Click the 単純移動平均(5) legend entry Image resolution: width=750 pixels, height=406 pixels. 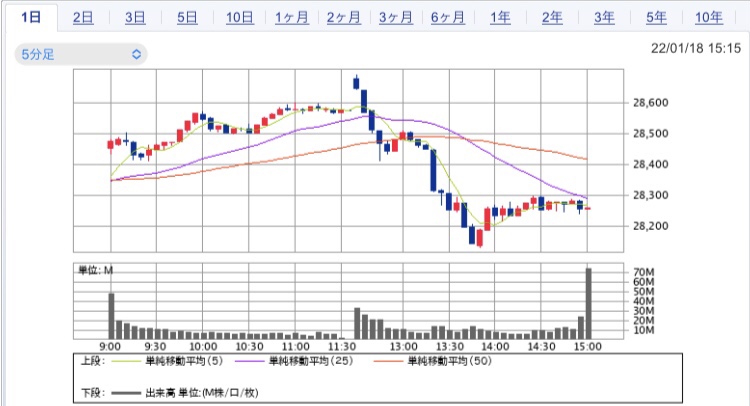tap(184, 361)
